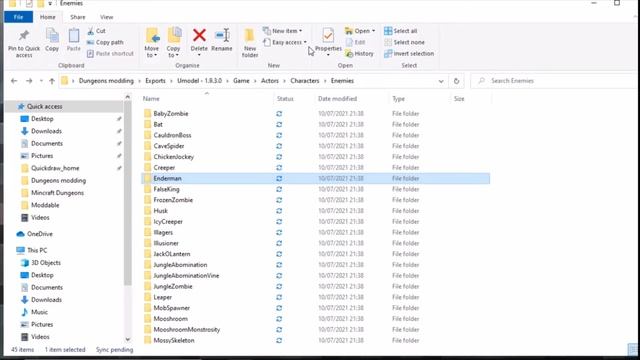Sort by Name column header
The image size is (640, 360).
151,99
